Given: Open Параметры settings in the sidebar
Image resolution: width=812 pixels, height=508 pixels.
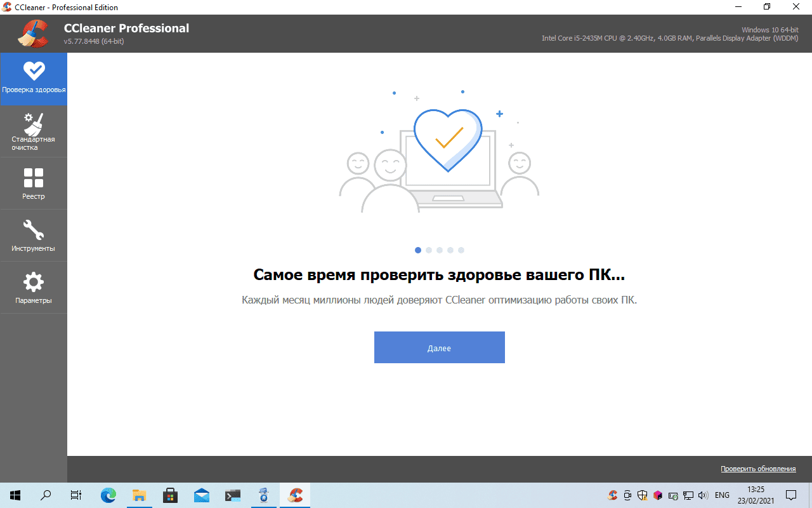Looking at the screenshot, I should (x=34, y=288).
